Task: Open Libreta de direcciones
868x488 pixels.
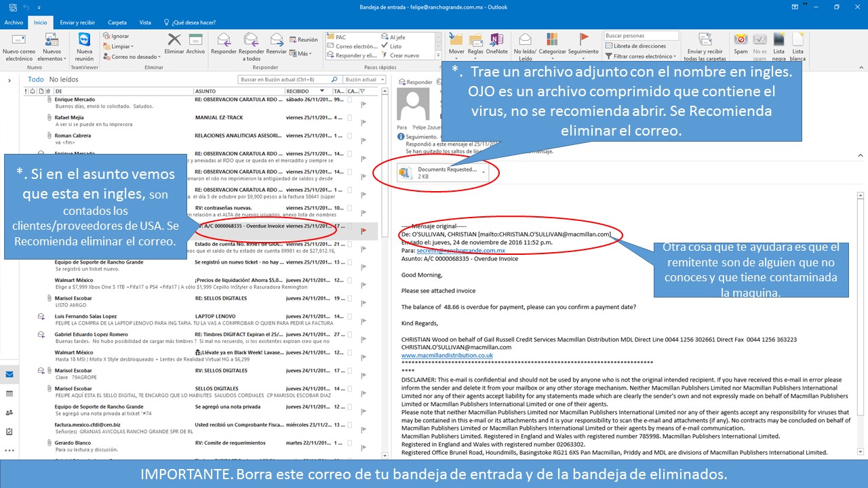Action: click(x=635, y=46)
